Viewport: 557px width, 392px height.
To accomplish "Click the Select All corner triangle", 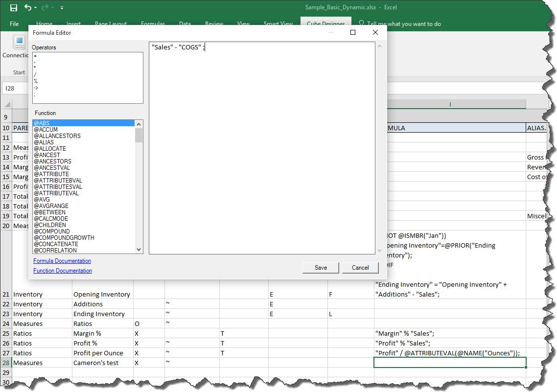I will pyautogui.click(x=7, y=104).
